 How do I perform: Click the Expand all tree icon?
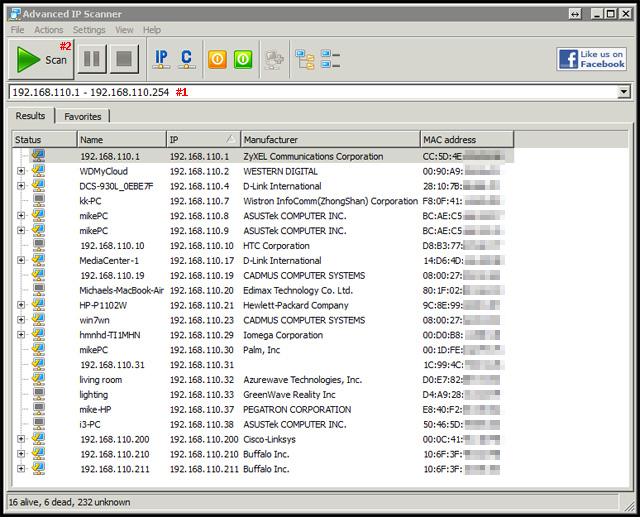305,59
